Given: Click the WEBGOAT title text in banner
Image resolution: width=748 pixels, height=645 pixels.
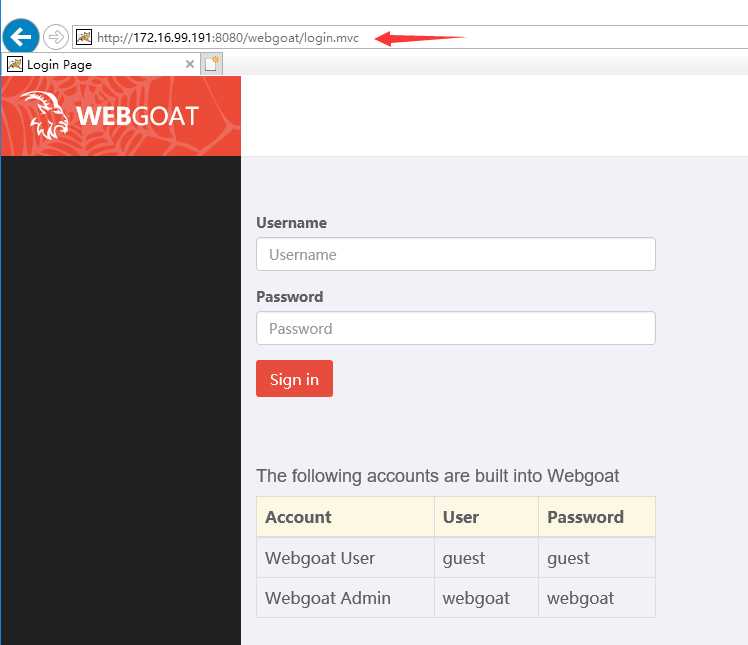Looking at the screenshot, I should [137, 116].
